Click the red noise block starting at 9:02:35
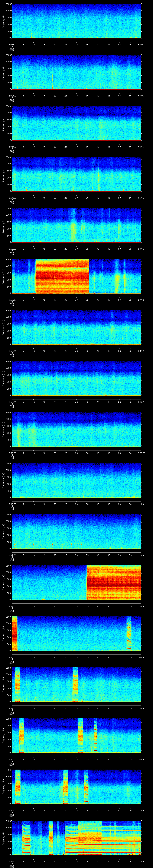This screenshot has height=868, width=153. click(x=114, y=582)
